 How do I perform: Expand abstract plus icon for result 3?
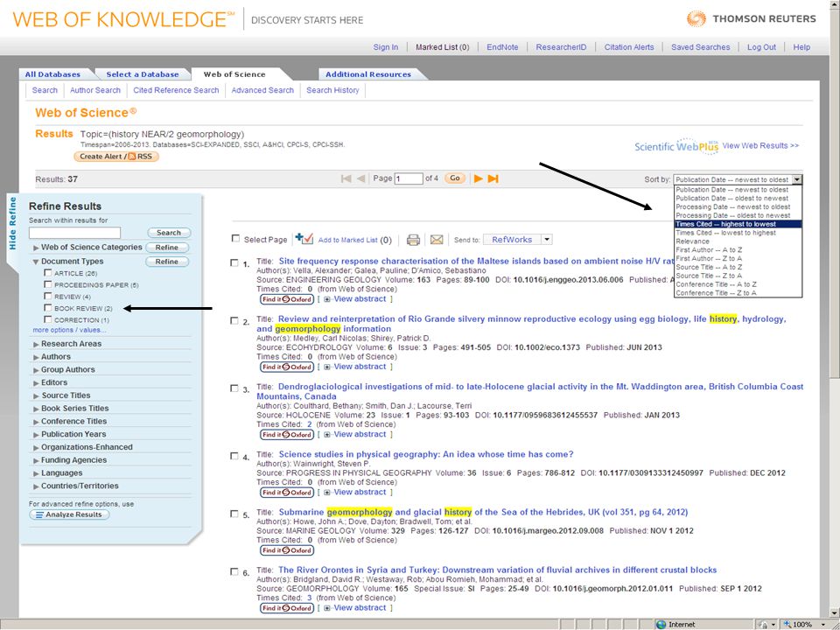[x=326, y=435]
